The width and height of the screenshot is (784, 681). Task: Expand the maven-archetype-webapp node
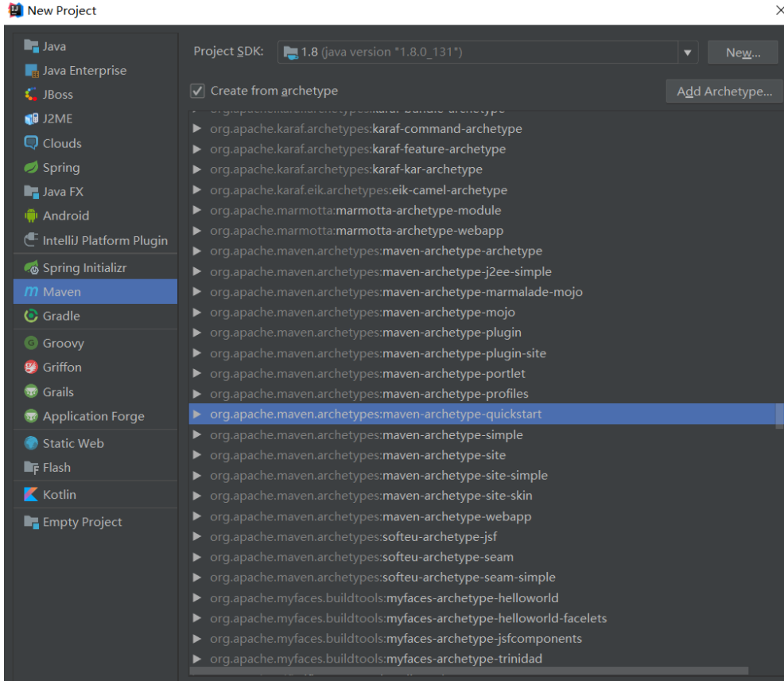(x=197, y=516)
